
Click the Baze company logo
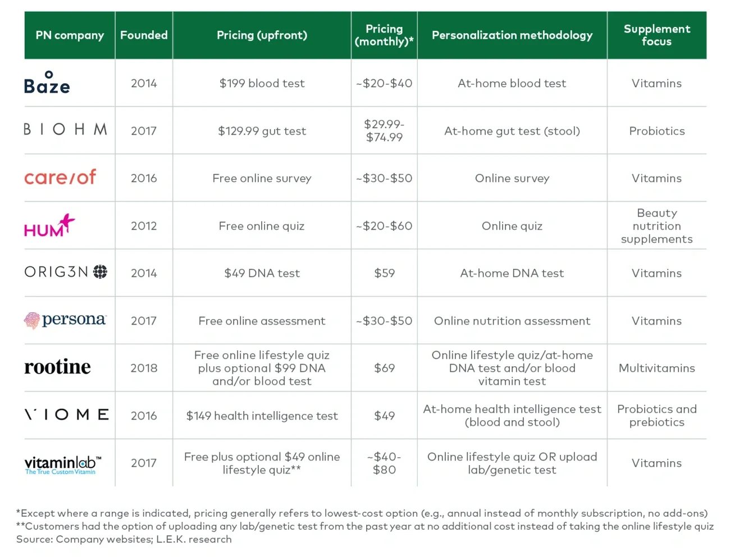pos(47,83)
